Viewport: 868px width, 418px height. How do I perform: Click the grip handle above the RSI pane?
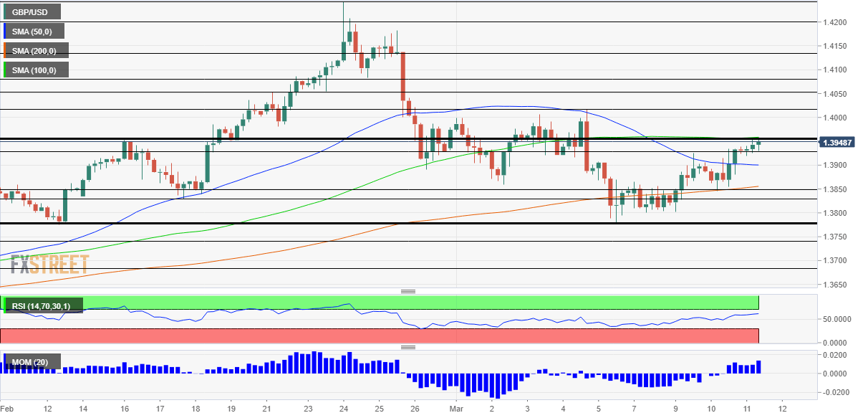click(x=408, y=292)
